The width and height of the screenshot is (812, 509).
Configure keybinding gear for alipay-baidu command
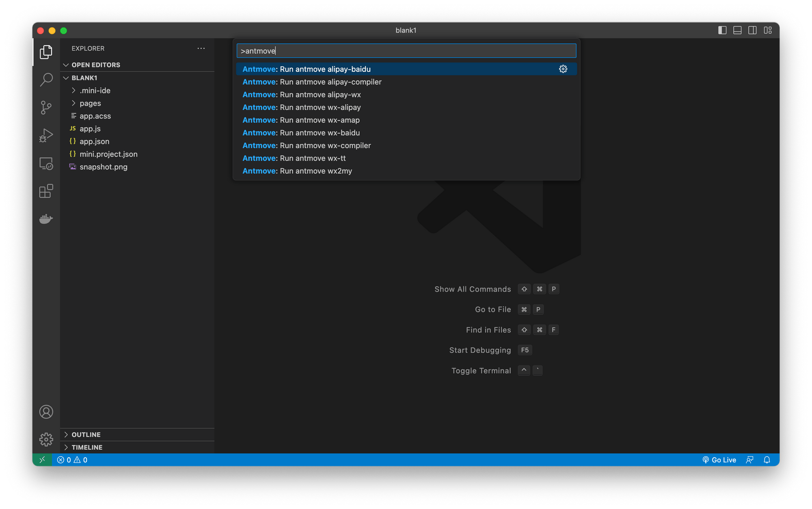point(563,69)
